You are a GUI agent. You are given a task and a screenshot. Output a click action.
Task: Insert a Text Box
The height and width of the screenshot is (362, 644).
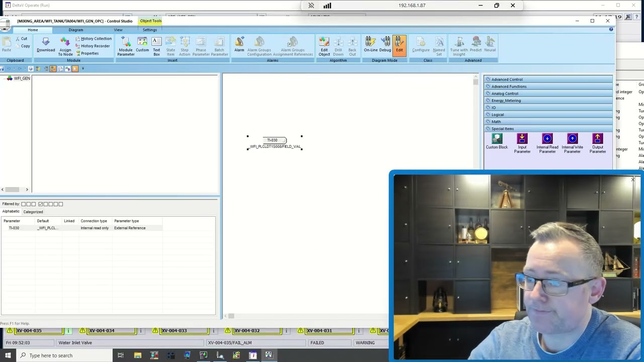click(x=156, y=46)
